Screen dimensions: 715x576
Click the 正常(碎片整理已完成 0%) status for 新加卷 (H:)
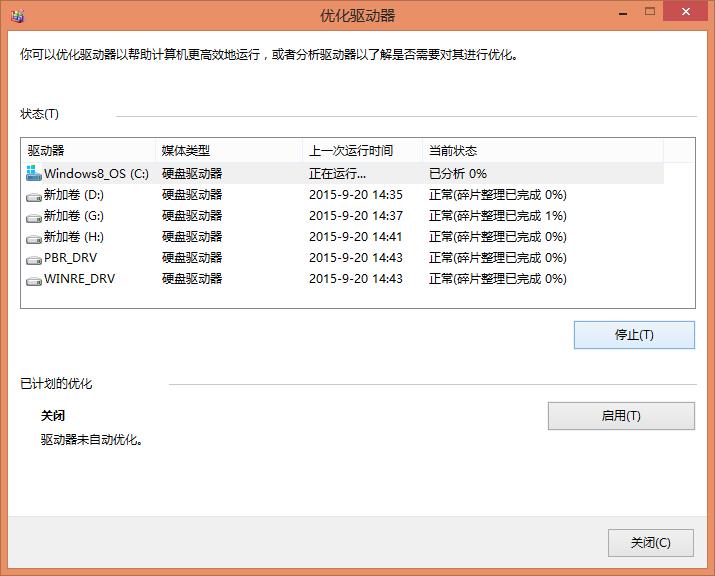point(497,237)
